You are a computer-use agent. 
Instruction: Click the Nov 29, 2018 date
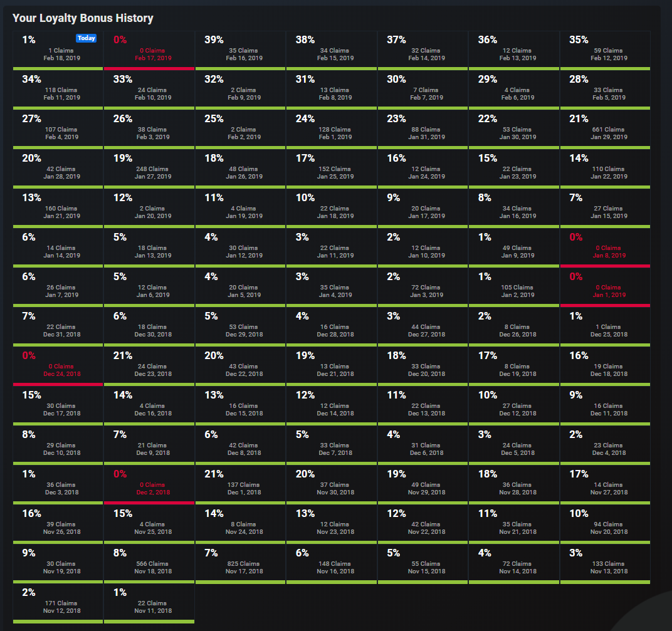(427, 493)
